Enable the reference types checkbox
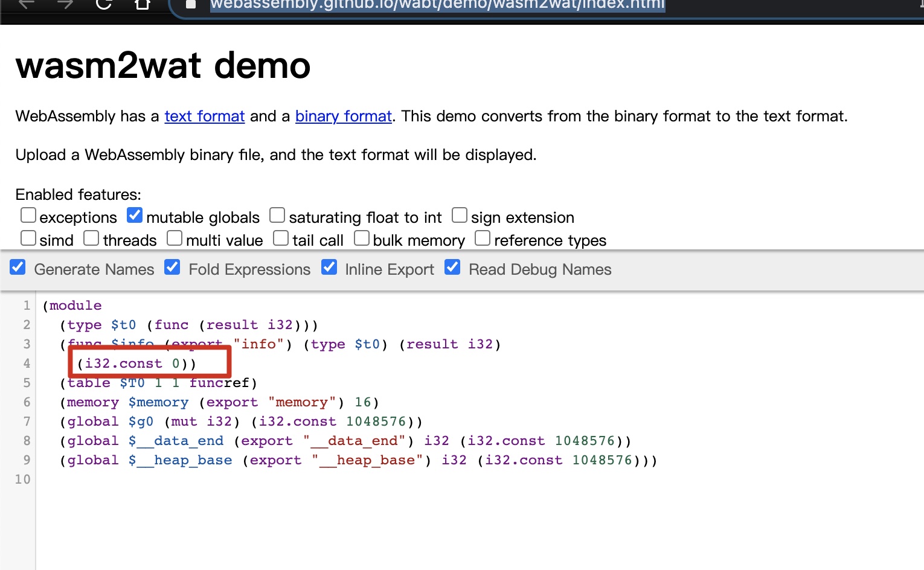This screenshot has height=570, width=924. (x=483, y=238)
